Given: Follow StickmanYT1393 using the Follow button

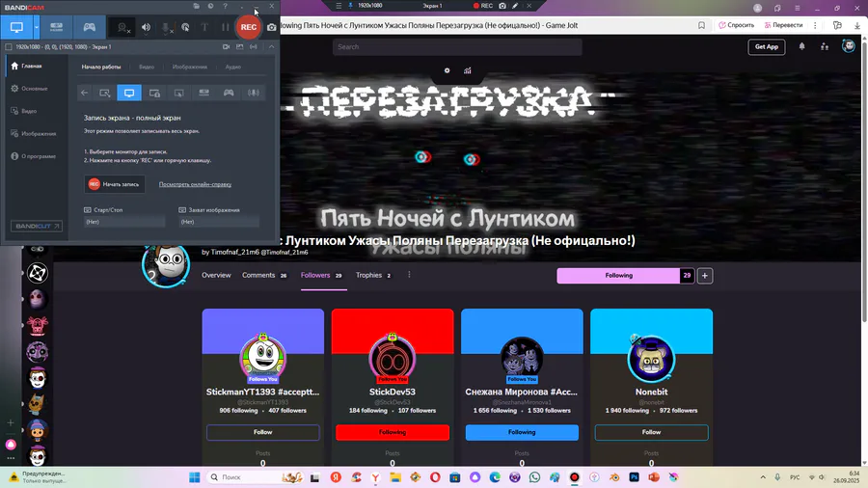Looking at the screenshot, I should [263, 432].
